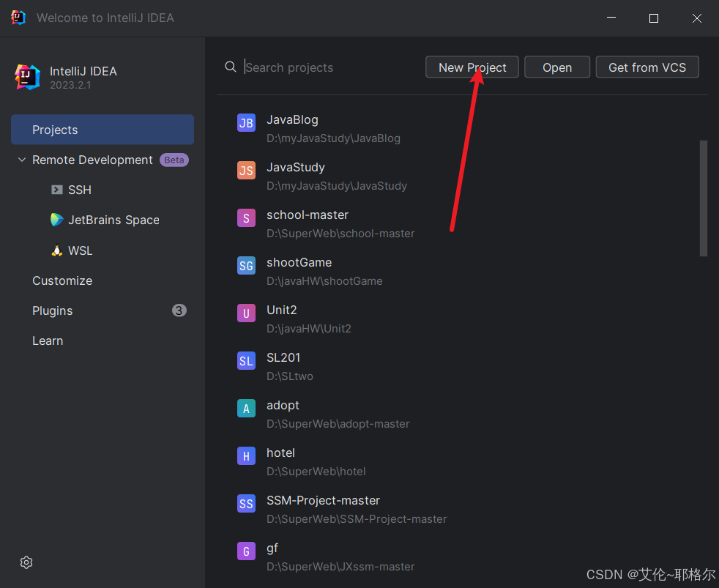Maximize the Welcome window
Viewport: 719px width, 588px height.
point(654,18)
